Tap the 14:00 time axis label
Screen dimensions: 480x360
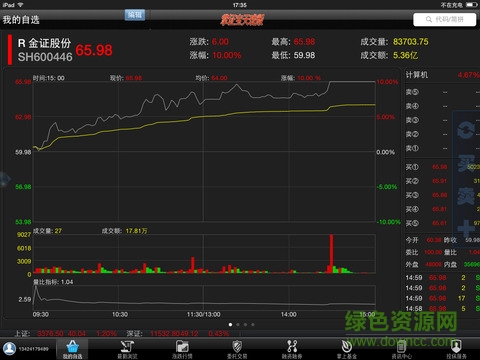coord(289,314)
